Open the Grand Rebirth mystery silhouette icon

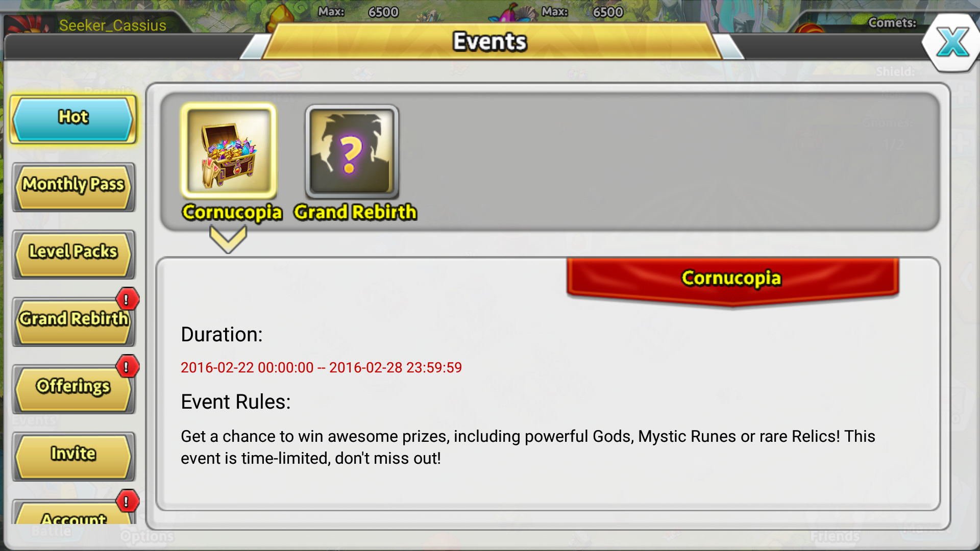tap(352, 152)
